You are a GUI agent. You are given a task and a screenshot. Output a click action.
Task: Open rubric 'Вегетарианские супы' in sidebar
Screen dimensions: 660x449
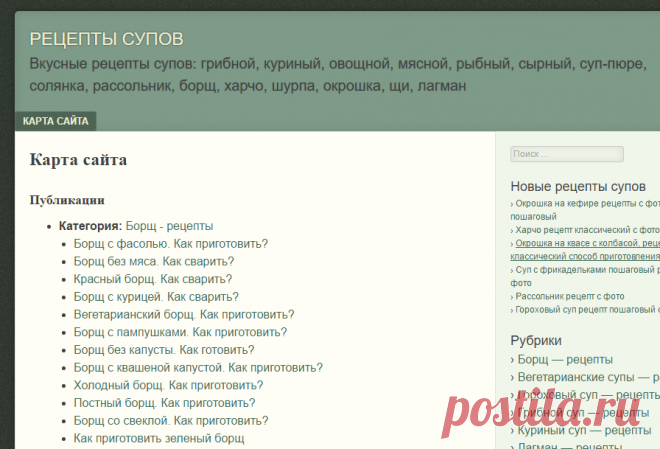tap(588, 377)
